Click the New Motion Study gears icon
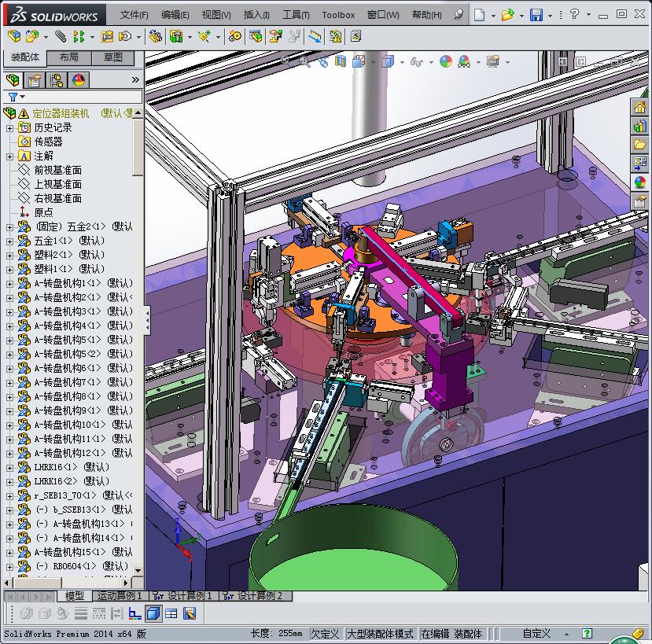The image size is (652, 644). tap(234, 37)
